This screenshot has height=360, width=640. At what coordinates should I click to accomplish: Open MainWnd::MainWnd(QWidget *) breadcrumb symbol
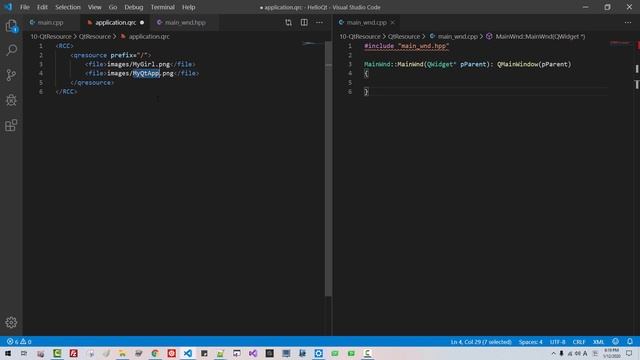(x=540, y=36)
